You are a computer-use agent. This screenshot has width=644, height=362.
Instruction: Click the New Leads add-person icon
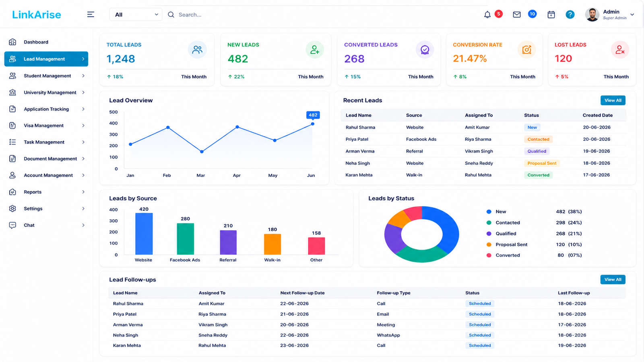(315, 49)
